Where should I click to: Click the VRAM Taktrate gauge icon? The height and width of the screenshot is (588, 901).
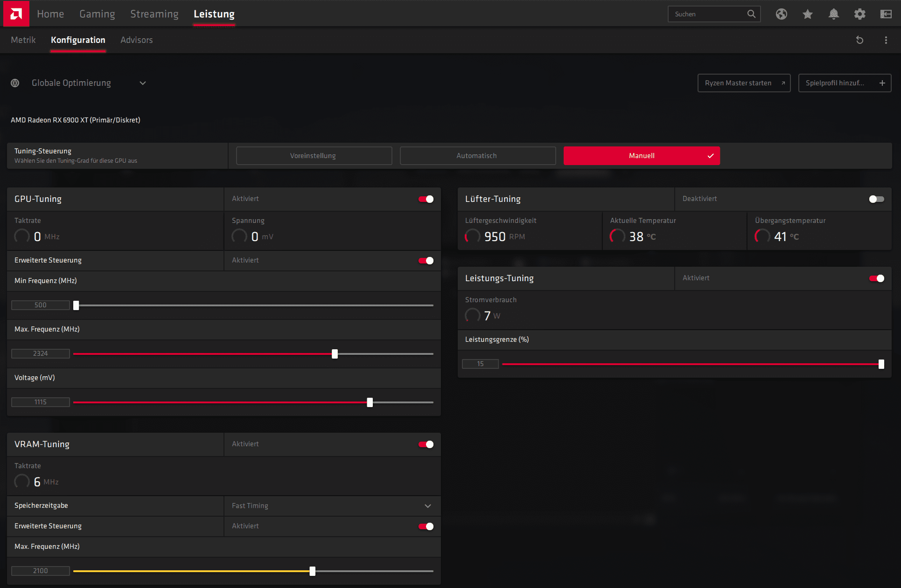[x=22, y=481]
